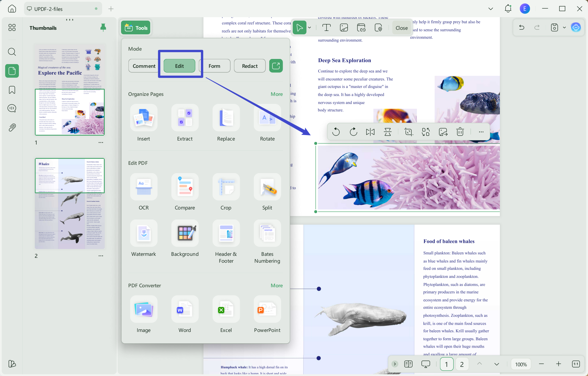Open page 1 thumbnail options menu
Viewport: 588px width, 376px height.
pos(101,142)
